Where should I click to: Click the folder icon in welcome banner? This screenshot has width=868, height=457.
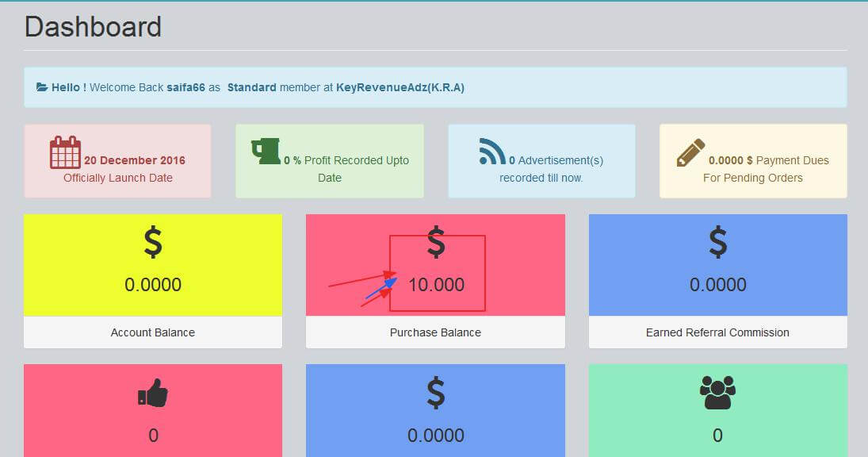(41, 87)
